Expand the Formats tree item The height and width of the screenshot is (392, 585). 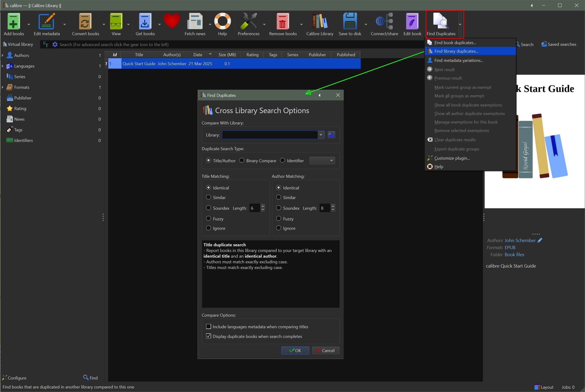click(x=3, y=87)
